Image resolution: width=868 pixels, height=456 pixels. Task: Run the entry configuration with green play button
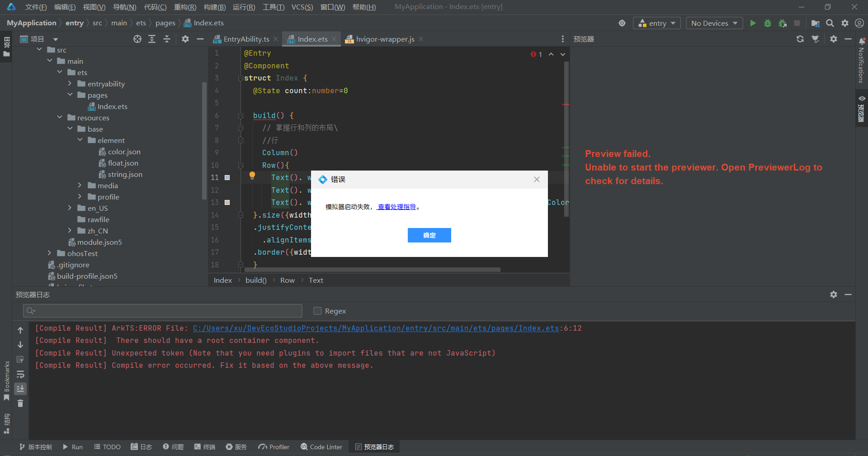point(753,23)
